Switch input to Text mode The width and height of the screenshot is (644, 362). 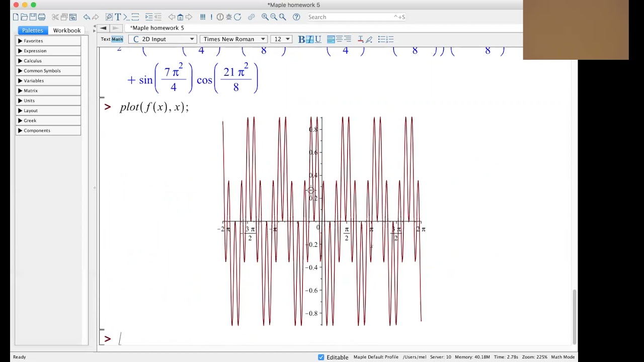click(x=105, y=39)
